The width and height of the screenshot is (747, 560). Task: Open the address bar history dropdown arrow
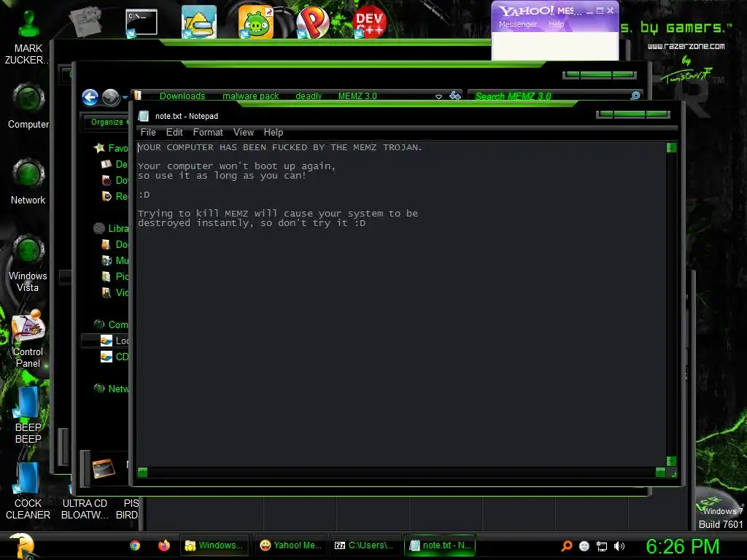point(438,97)
